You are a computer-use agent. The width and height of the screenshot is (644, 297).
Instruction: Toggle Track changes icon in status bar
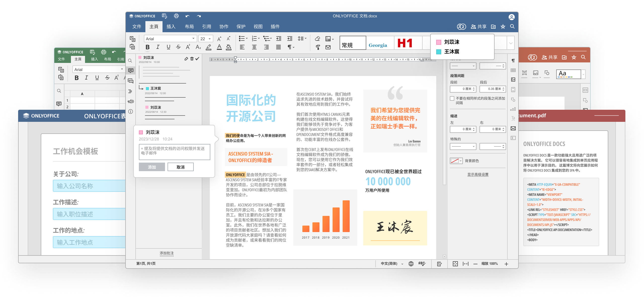click(x=439, y=264)
